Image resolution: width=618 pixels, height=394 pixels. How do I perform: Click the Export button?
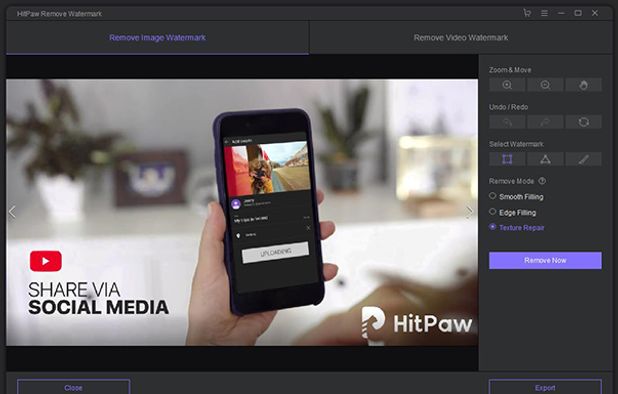[545, 387]
